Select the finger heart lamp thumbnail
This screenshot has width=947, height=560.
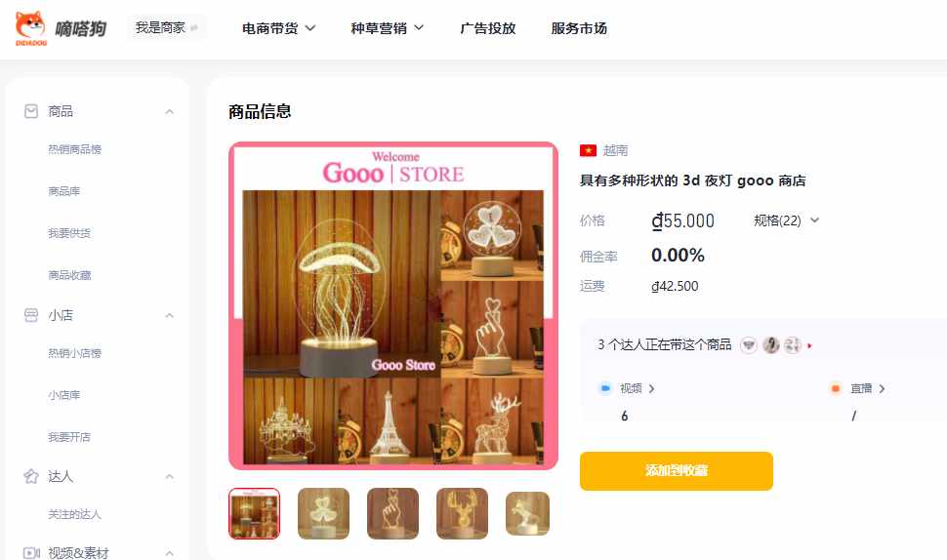(x=392, y=513)
